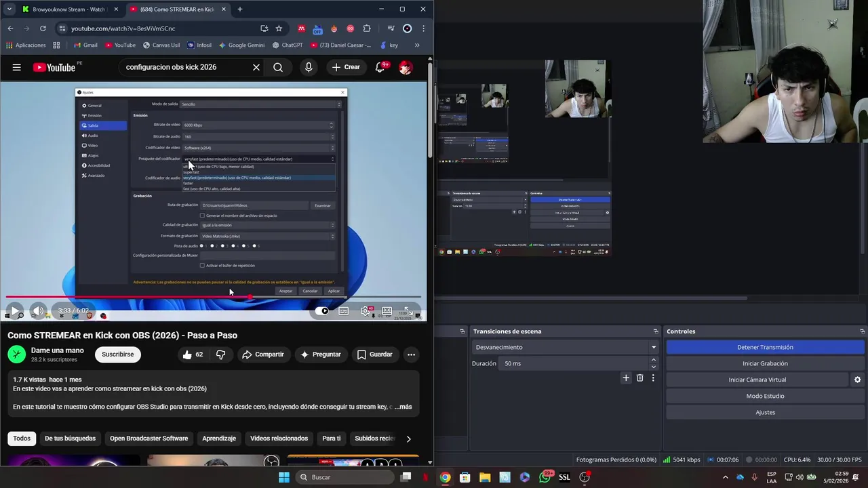The height and width of the screenshot is (488, 868).
Task: Open the Chrome tab search dropdown
Action: coord(9,9)
